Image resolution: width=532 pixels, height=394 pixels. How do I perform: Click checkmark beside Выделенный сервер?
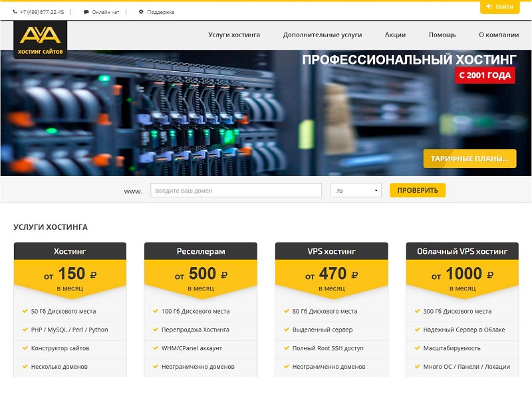287,330
